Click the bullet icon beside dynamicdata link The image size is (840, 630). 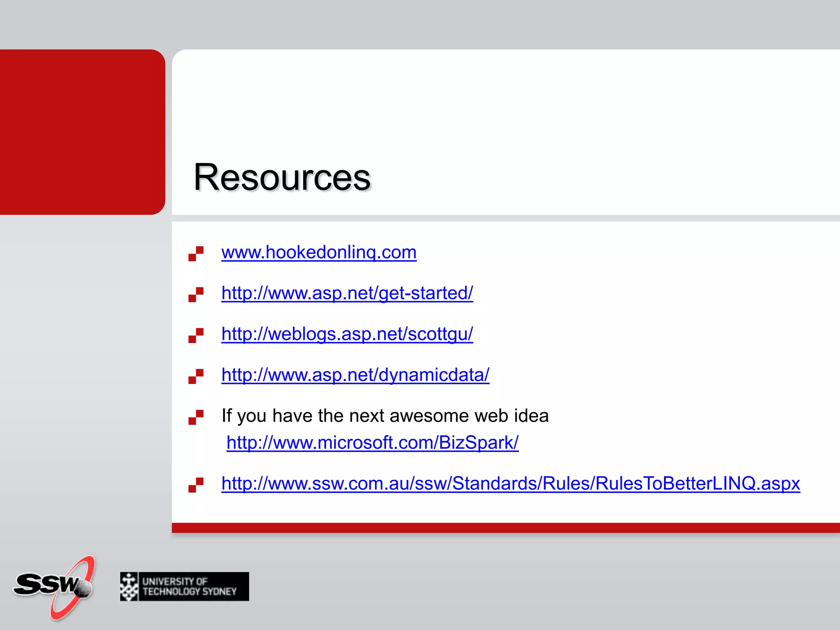point(196,376)
